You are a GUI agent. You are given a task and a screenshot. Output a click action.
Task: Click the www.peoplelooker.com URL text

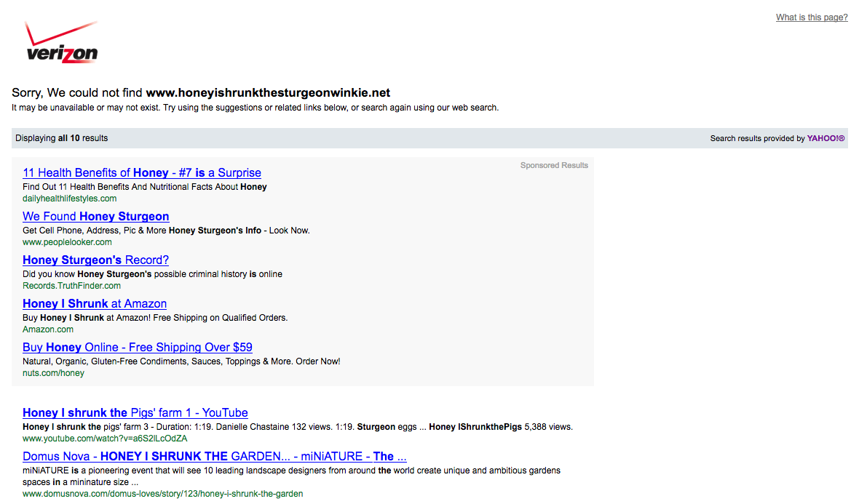point(67,242)
